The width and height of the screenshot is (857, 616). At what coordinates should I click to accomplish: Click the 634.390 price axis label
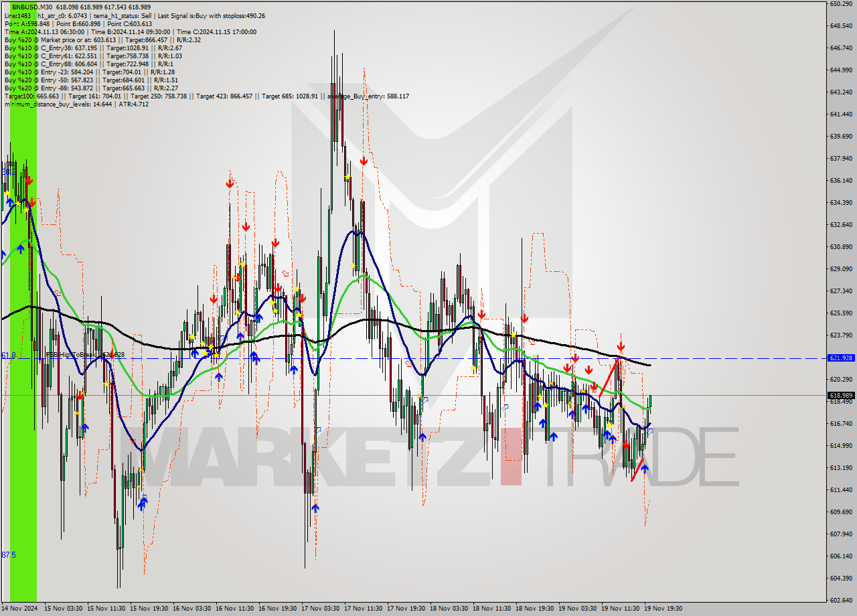pyautogui.click(x=840, y=203)
